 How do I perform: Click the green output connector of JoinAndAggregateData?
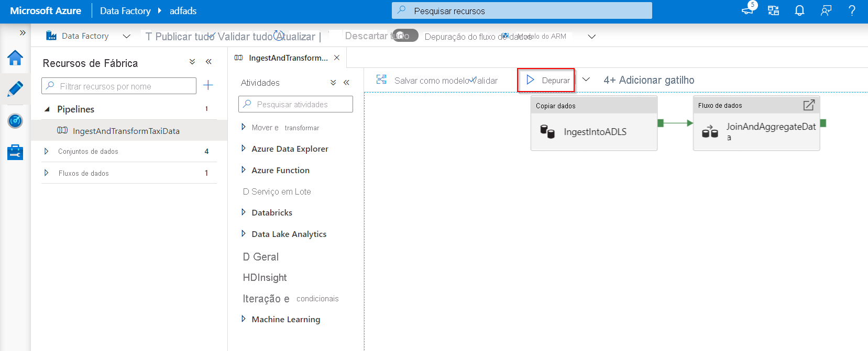click(x=823, y=123)
